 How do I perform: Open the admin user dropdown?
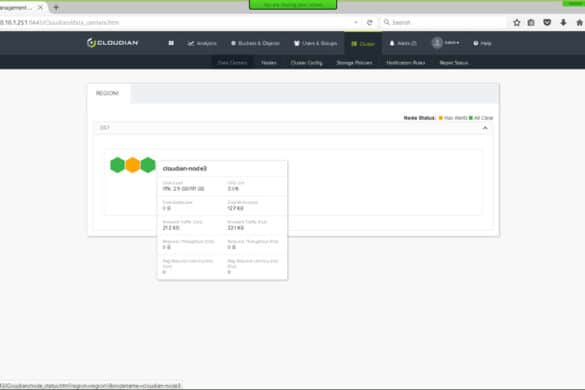click(445, 43)
